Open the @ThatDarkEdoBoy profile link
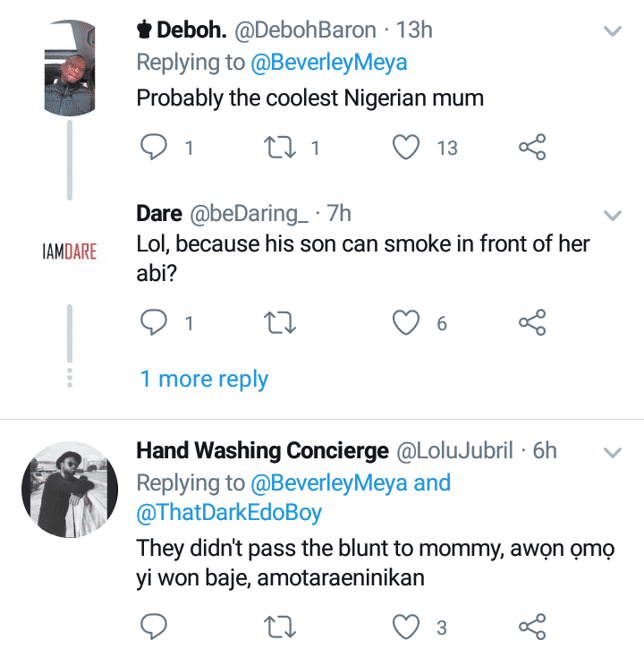 coord(229,513)
